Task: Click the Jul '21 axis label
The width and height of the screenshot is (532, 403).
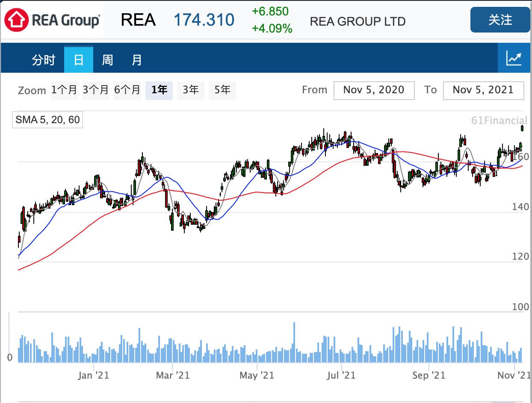Action: (x=341, y=376)
